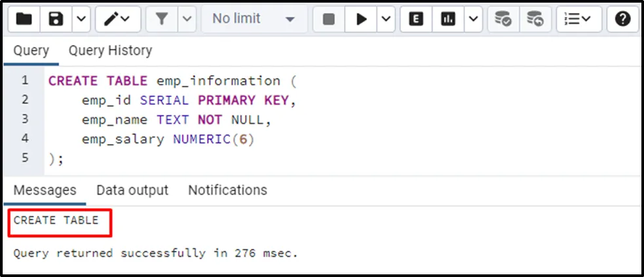Click the Explain query icon
Screen dimensions: 644x277
click(416, 20)
